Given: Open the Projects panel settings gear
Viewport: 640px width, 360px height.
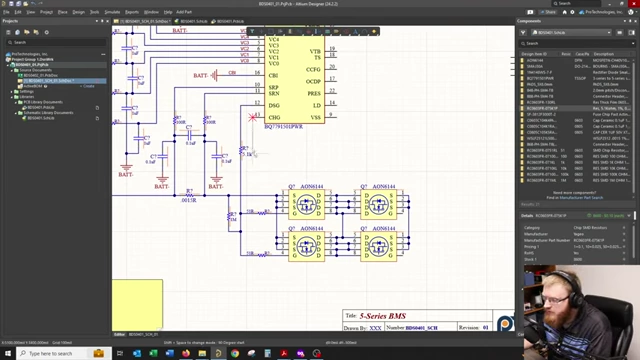Looking at the screenshot, I should click(47, 32).
